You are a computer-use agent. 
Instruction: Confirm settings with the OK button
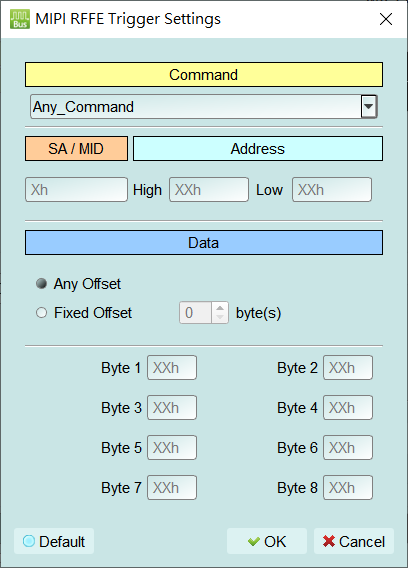267,541
